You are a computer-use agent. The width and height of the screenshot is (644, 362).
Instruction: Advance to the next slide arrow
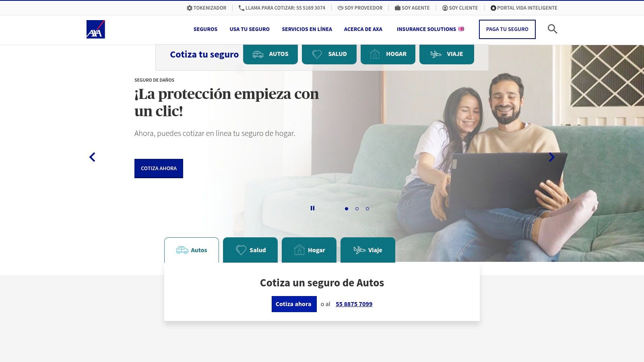(552, 157)
